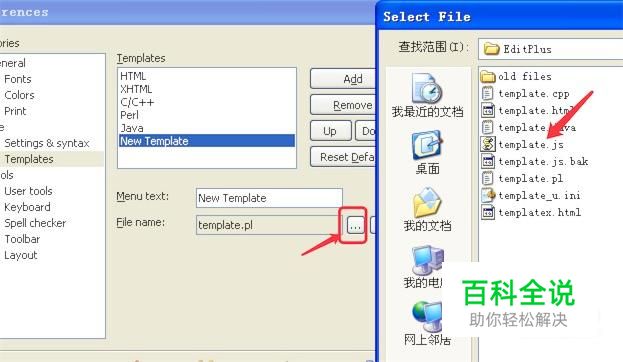Screen dimensions: 623x362
Task: Open the Colors category
Action: tap(19, 95)
